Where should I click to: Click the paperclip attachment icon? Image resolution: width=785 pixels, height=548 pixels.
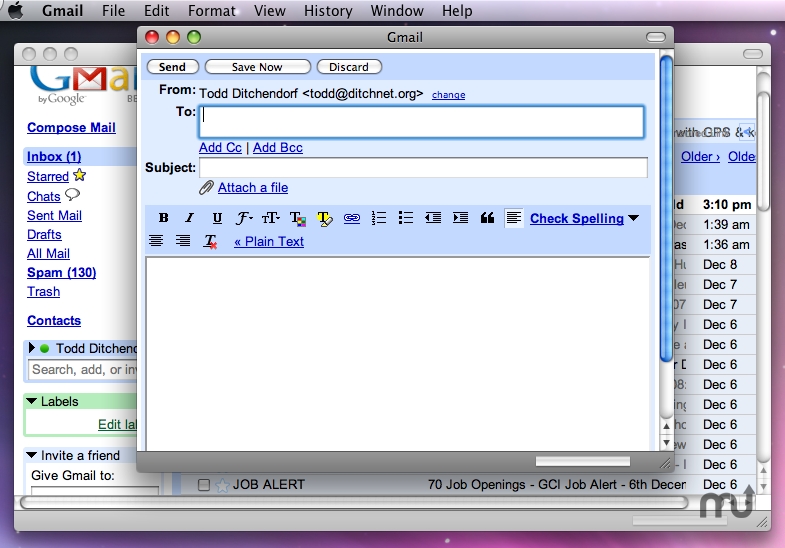tap(206, 188)
